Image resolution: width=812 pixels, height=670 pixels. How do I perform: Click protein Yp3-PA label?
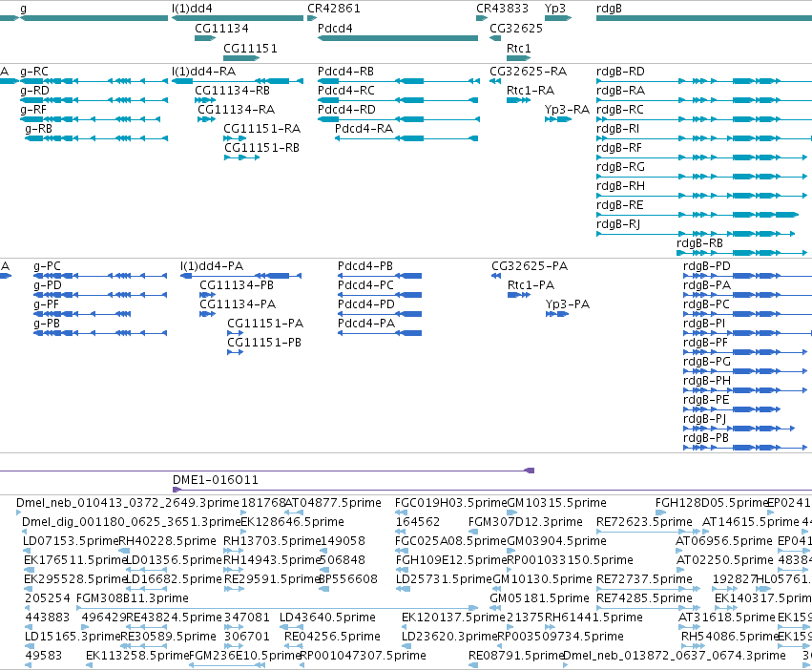click(x=568, y=304)
